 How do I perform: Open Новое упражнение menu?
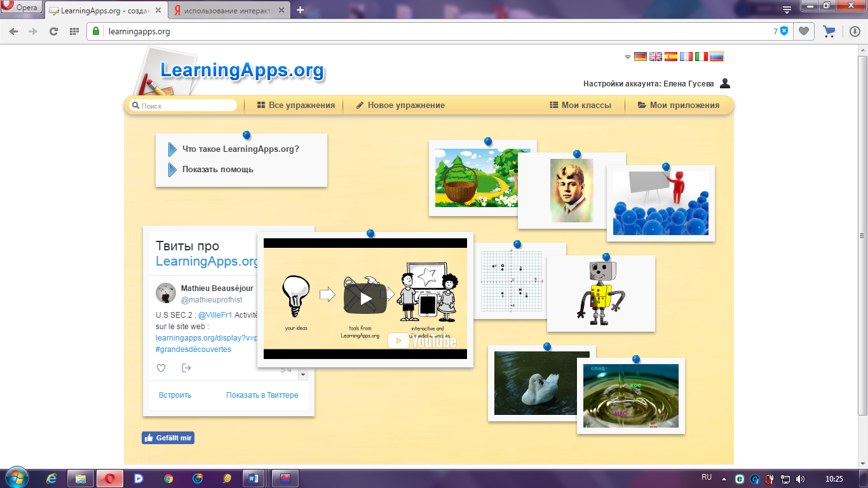coord(400,105)
